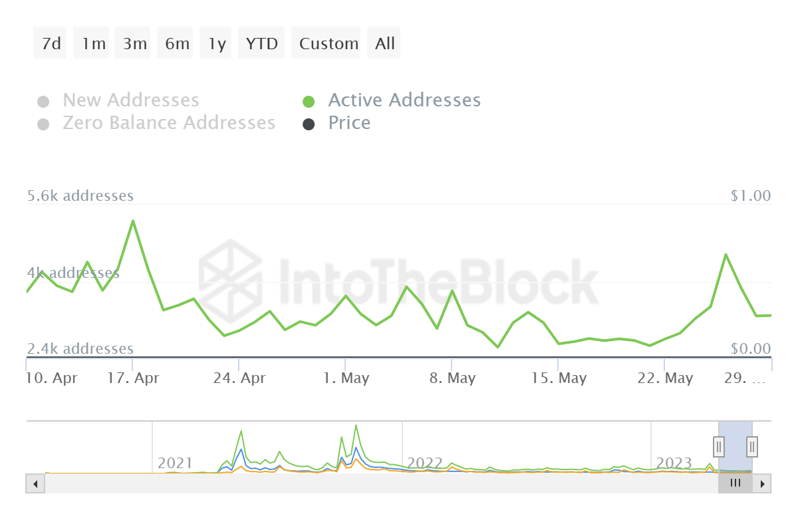Click the dark Price legend dot
This screenshot has height=532, width=798.
click(x=309, y=124)
